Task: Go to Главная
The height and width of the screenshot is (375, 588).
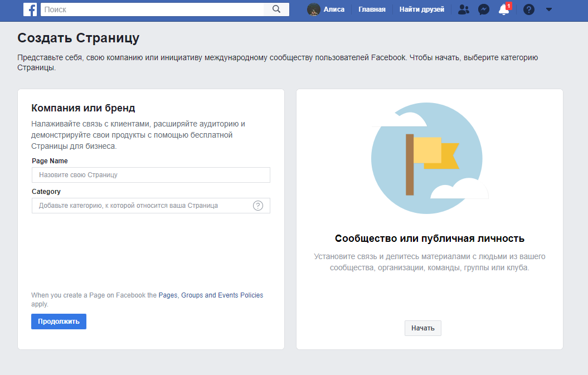Action: point(372,9)
